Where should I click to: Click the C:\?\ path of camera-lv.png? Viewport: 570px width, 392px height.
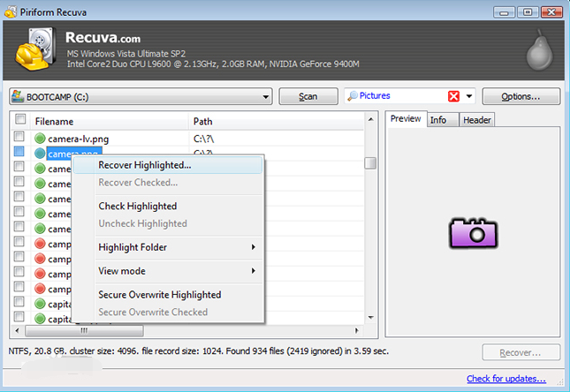pyautogui.click(x=203, y=139)
